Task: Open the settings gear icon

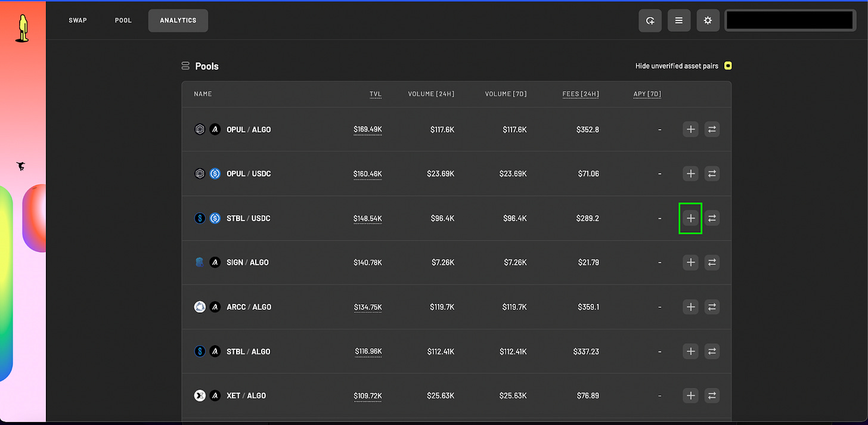Action: click(x=708, y=20)
